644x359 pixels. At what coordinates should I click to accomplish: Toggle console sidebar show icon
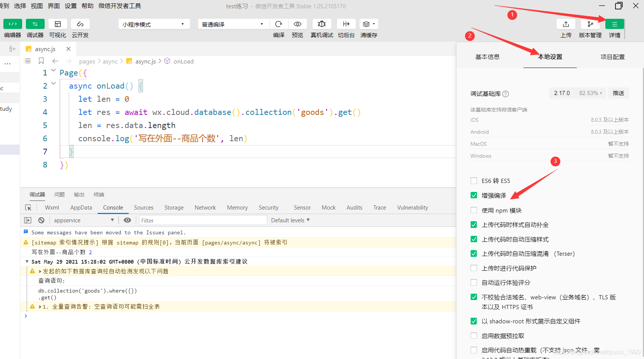[x=28, y=220]
